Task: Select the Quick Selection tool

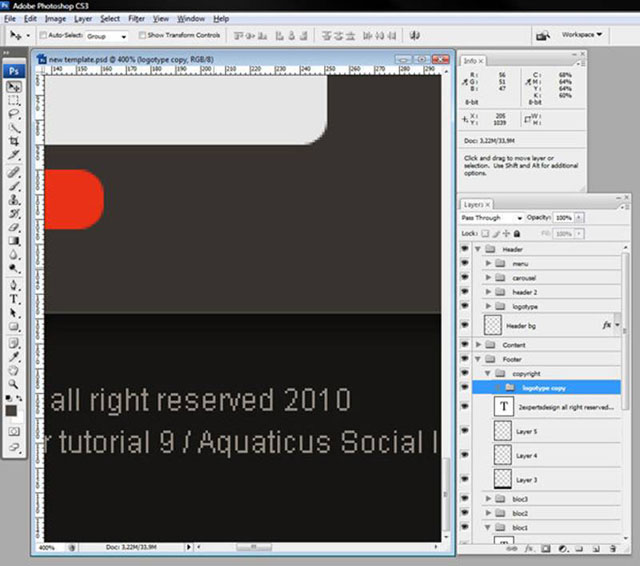Action: click(x=14, y=128)
